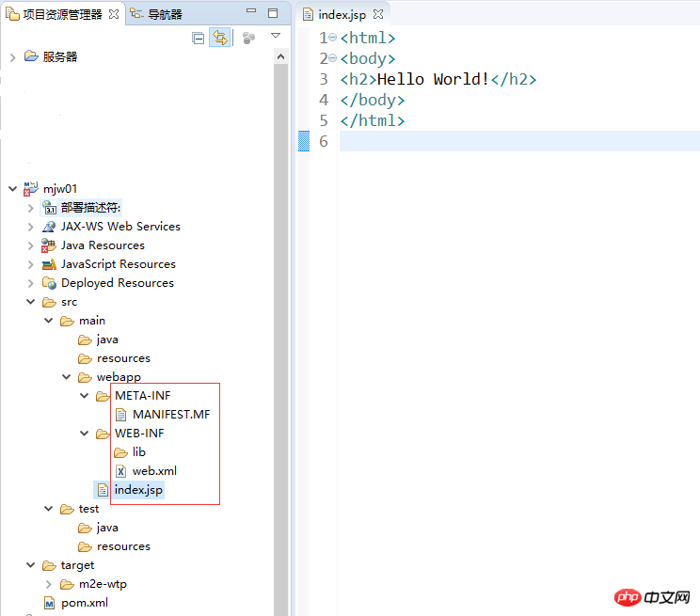Expand the m2e-wtp folder
The height and width of the screenshot is (616, 700).
coord(48,584)
